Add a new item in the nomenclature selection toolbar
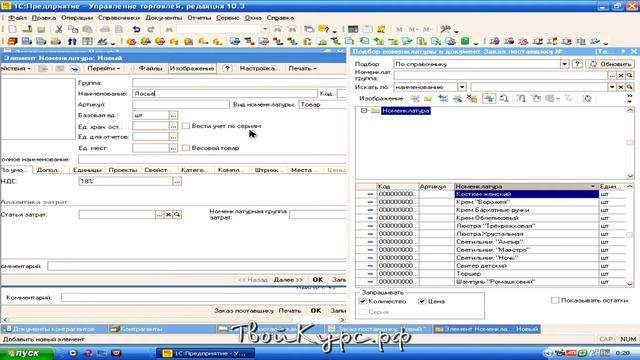 tap(415, 98)
